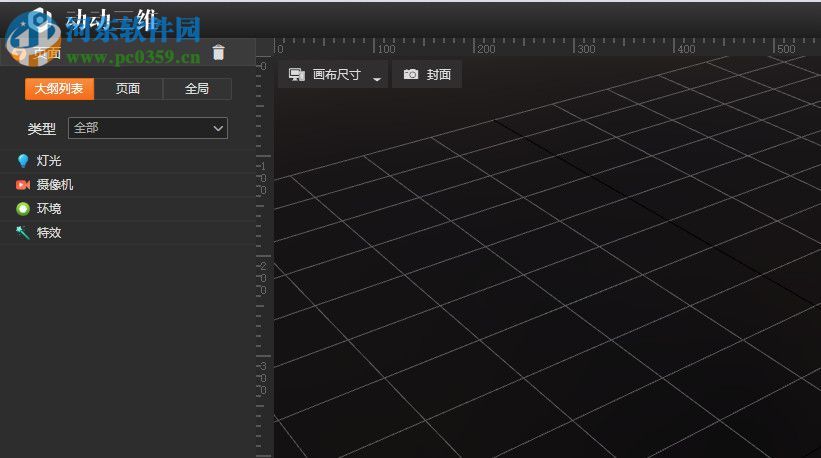Click the 封面 button label
Viewport: 821px width, 458px height.
tap(439, 75)
